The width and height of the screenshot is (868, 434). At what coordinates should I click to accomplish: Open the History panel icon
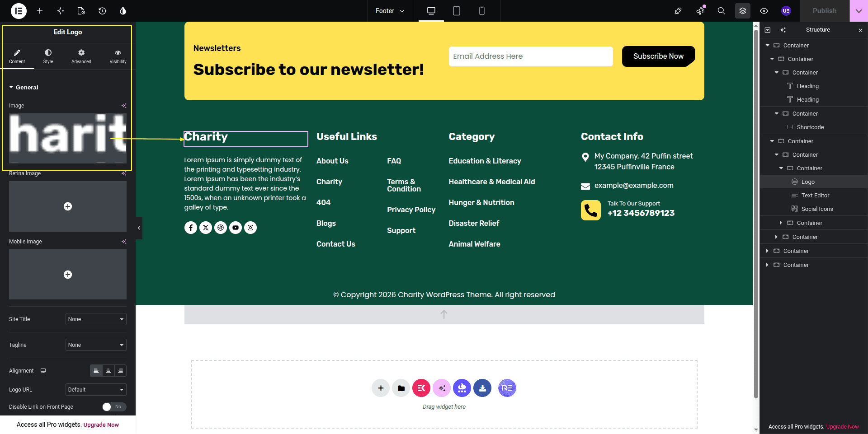pyautogui.click(x=102, y=11)
